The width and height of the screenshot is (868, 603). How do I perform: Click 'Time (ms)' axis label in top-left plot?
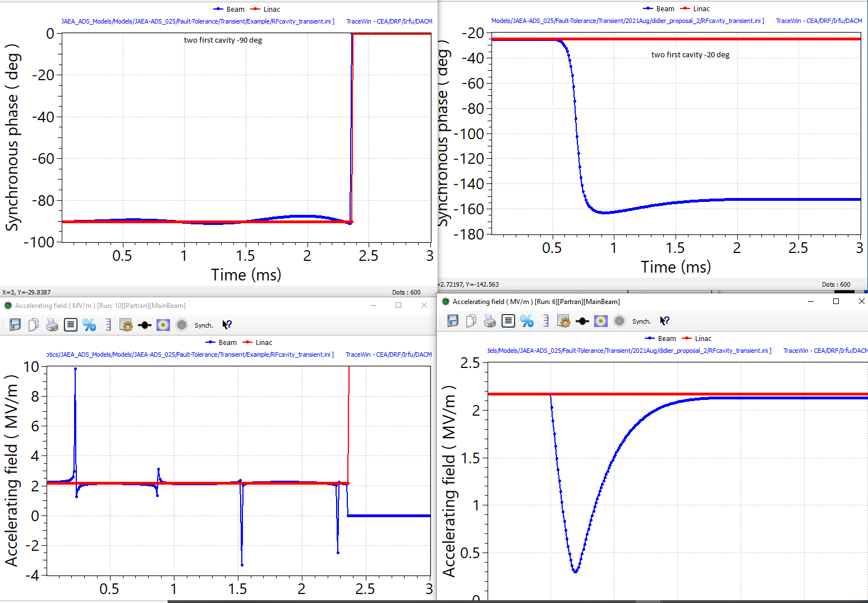point(246,275)
